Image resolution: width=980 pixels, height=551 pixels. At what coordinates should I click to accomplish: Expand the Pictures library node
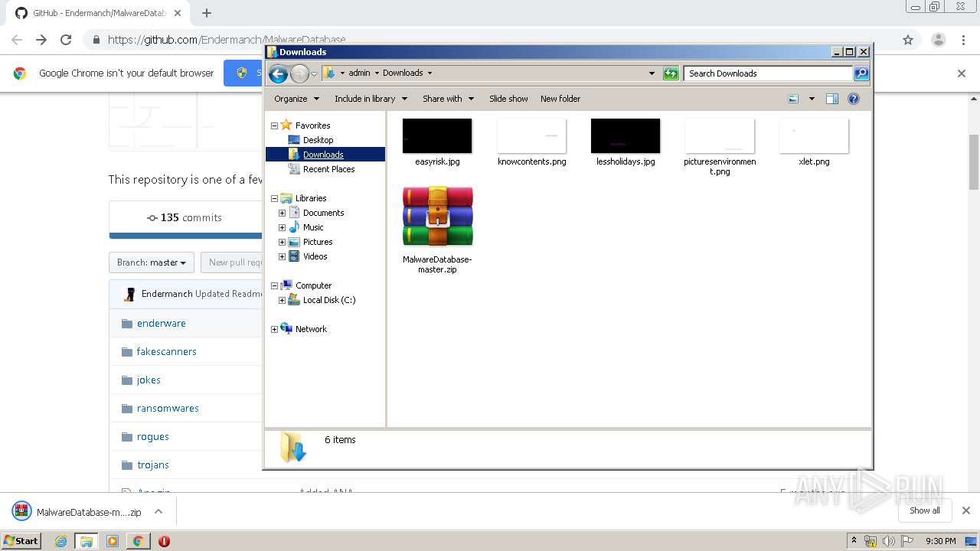pyautogui.click(x=282, y=242)
